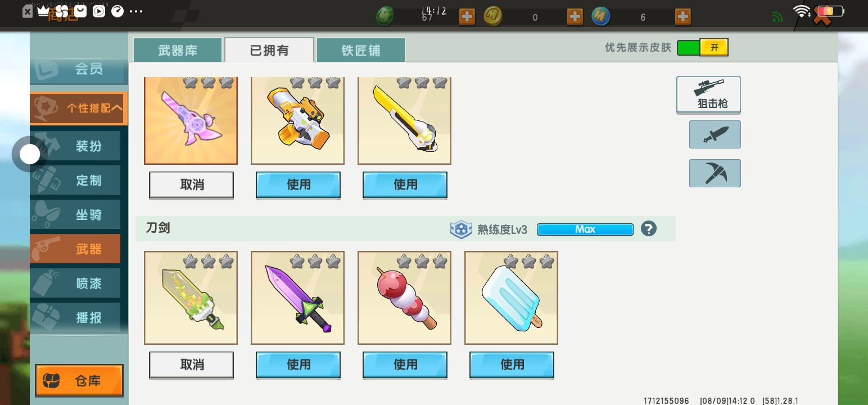This screenshot has height=405, width=868.
Task: Switch to the 铁匠铺 blacksmith tab
Action: [361, 50]
